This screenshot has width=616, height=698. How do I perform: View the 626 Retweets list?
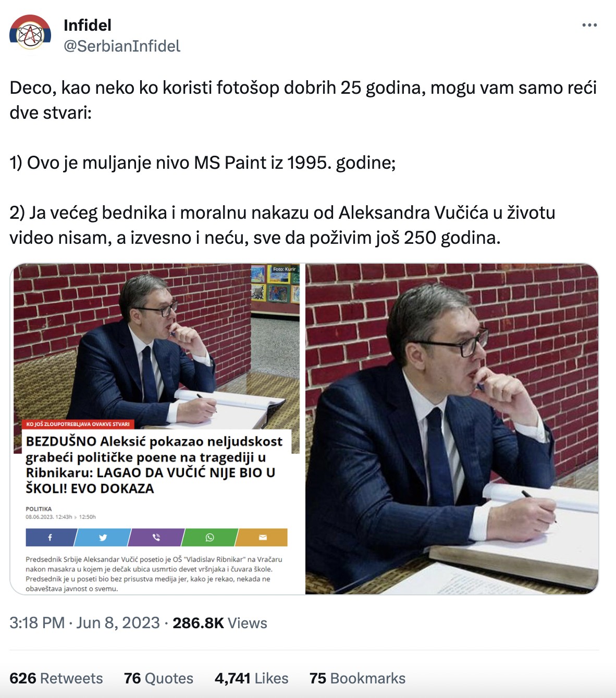pos(56,678)
